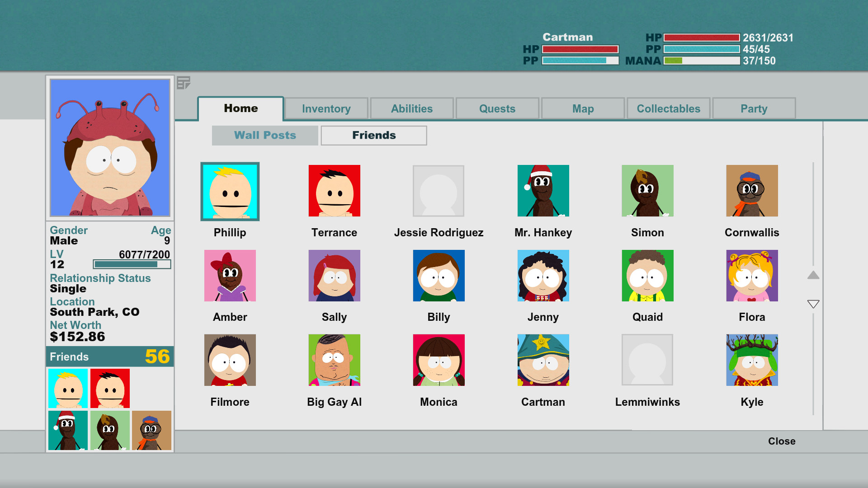The image size is (868, 488).
Task: Select Terrance's friend avatar
Action: click(x=334, y=191)
